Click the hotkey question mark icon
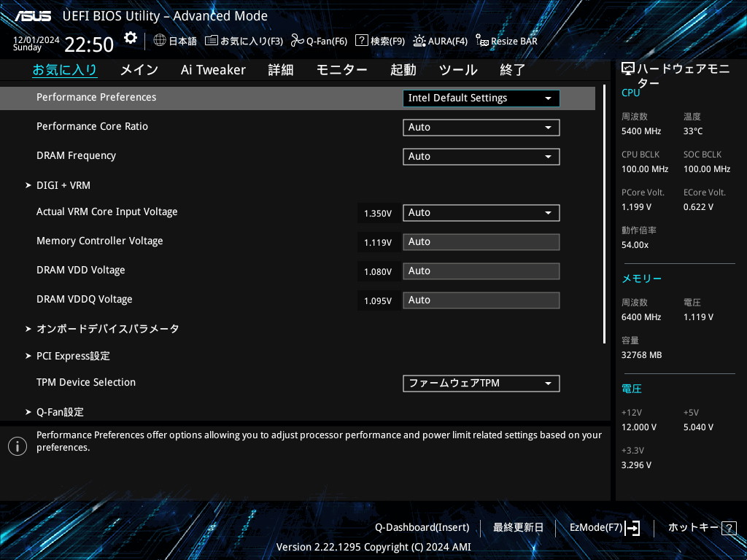Screen dimensions: 747x560 729,528
